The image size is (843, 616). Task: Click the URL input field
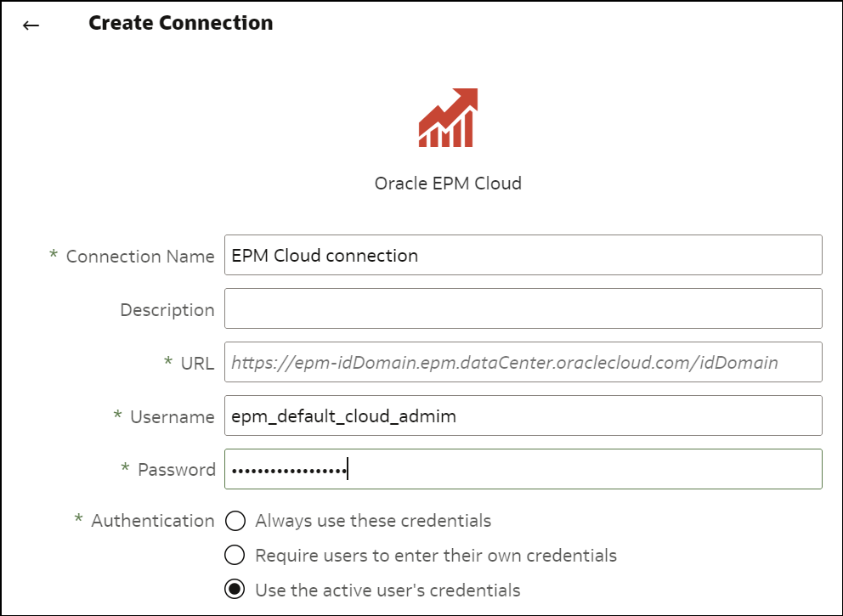click(523, 362)
